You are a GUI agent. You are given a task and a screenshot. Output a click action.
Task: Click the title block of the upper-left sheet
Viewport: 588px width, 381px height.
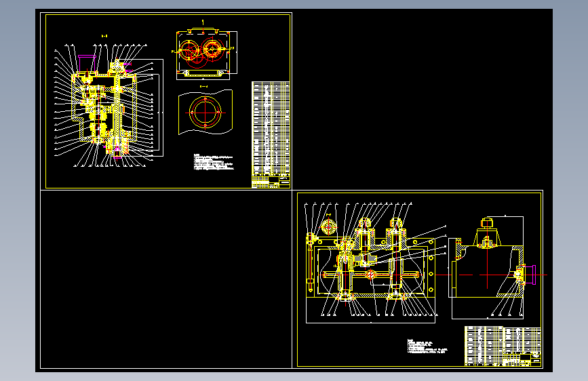click(271, 181)
